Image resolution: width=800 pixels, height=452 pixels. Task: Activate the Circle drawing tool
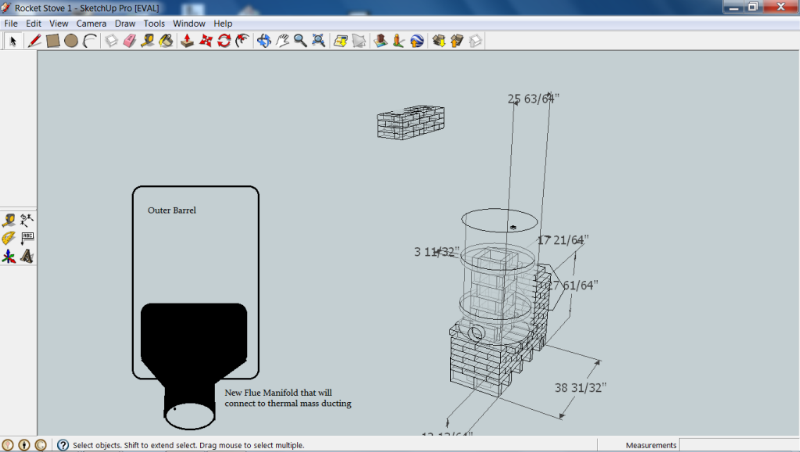[x=71, y=41]
